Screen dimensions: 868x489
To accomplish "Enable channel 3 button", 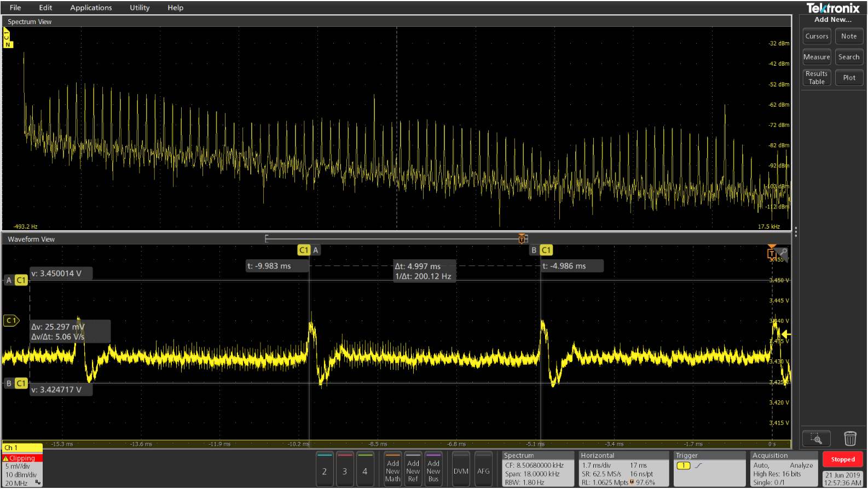I will 345,470.
